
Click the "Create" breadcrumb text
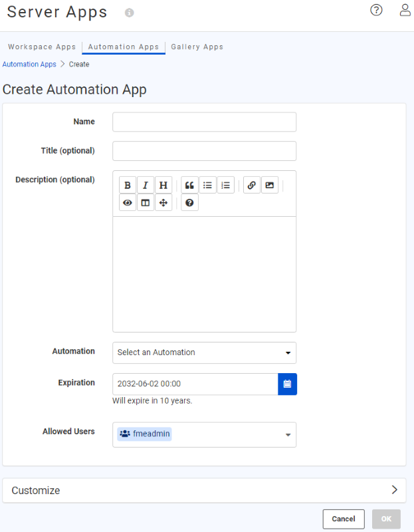[x=79, y=64]
